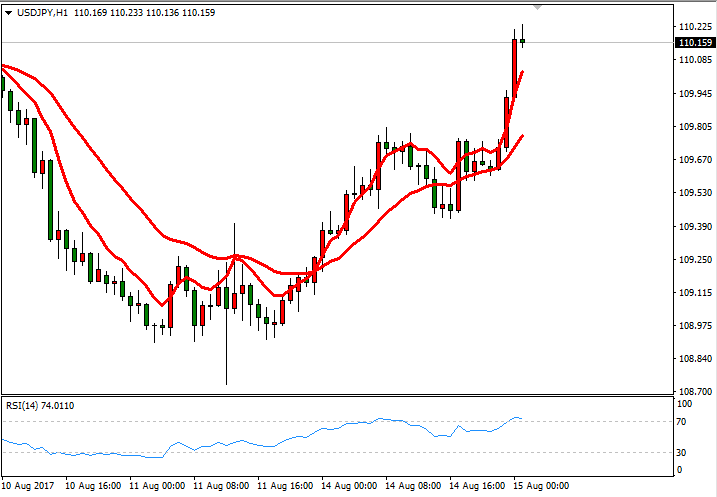Click the 109.530 price scale label
Viewport: 717px width, 497px height.
pyautogui.click(x=696, y=192)
